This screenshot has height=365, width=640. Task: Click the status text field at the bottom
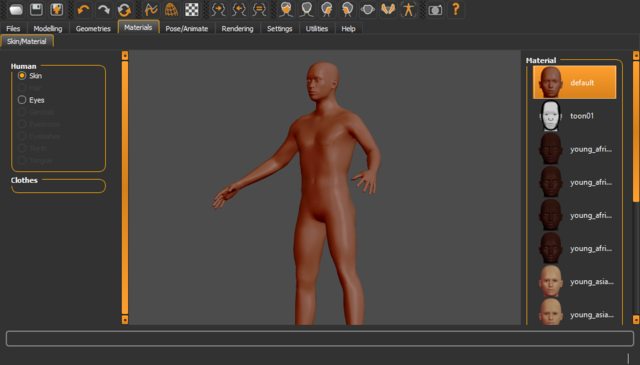(x=320, y=338)
